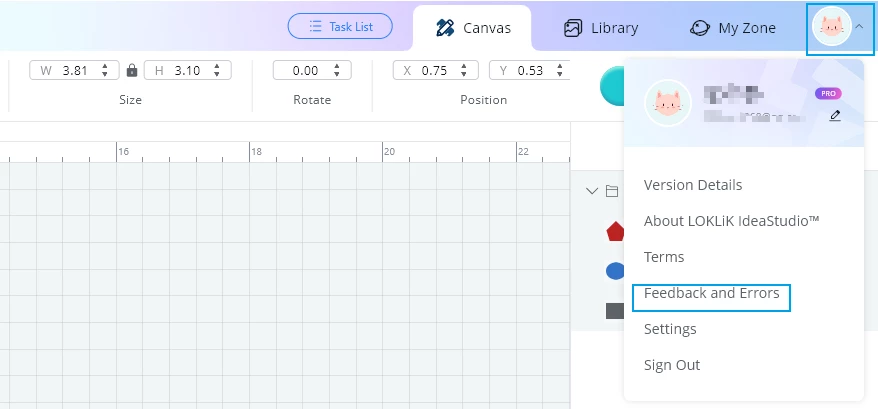The width and height of the screenshot is (878, 409).
Task: Click the rotate stepper arrows
Action: pyautogui.click(x=337, y=71)
